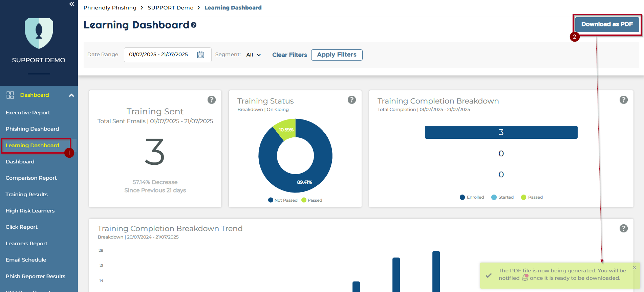Click help icon beside Learning Dashboard title
The height and width of the screenshot is (292, 644).
tap(194, 25)
